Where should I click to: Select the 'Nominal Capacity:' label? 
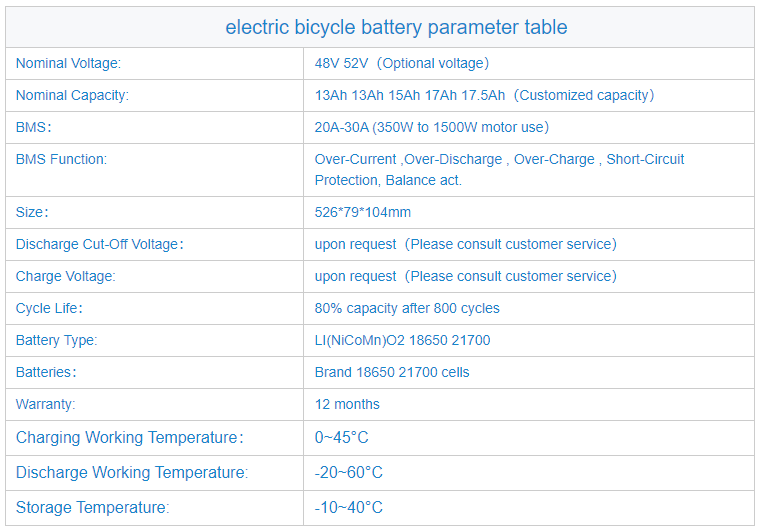(x=72, y=95)
